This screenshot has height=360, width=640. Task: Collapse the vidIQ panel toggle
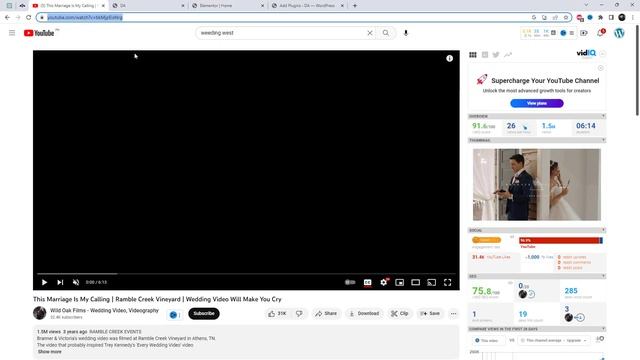point(603,53)
